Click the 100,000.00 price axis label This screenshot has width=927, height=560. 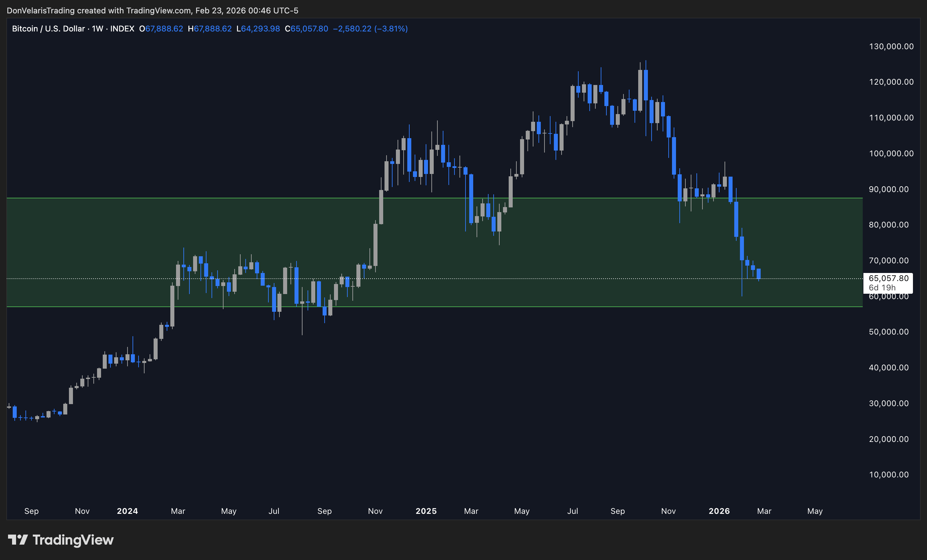click(891, 154)
